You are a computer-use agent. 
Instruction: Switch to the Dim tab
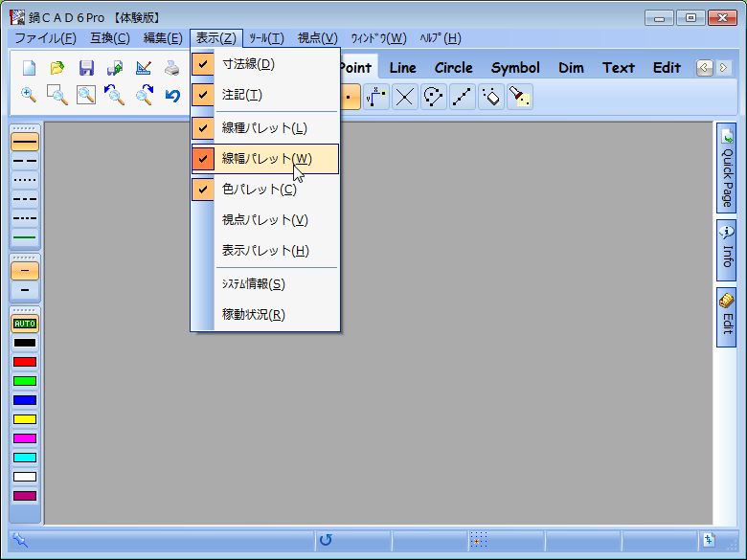tap(571, 68)
